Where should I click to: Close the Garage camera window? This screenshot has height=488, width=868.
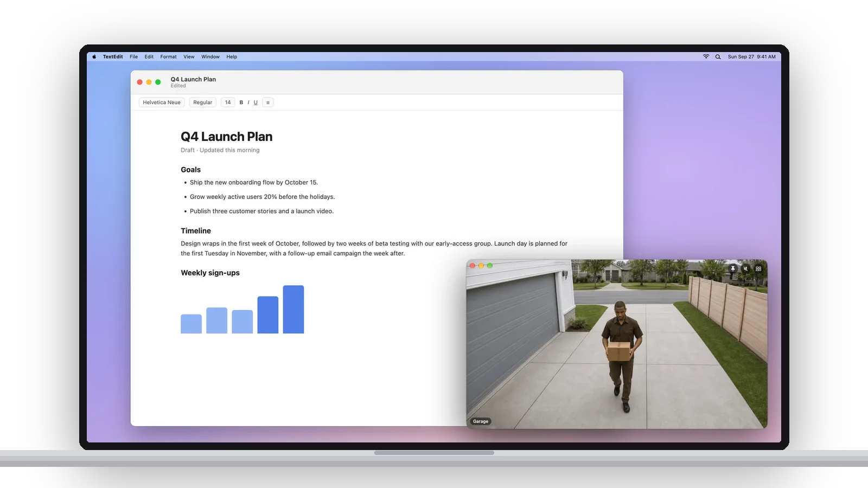pos(473,266)
